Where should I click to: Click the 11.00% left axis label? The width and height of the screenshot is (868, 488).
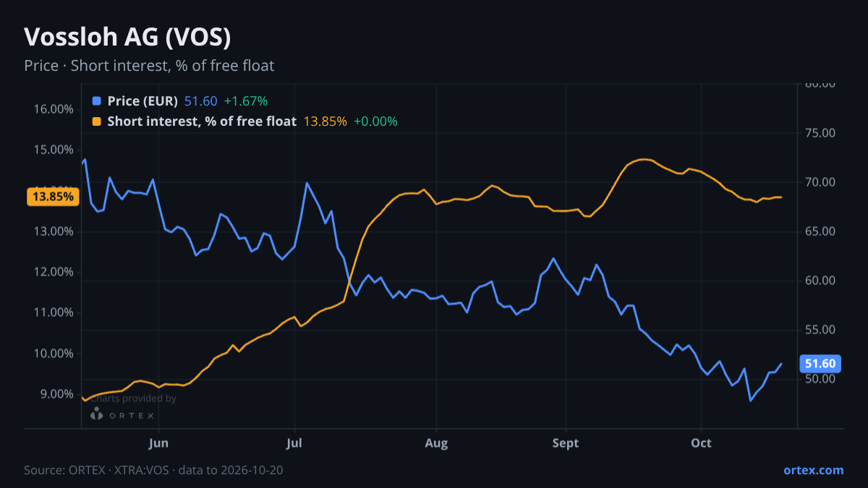tap(54, 312)
